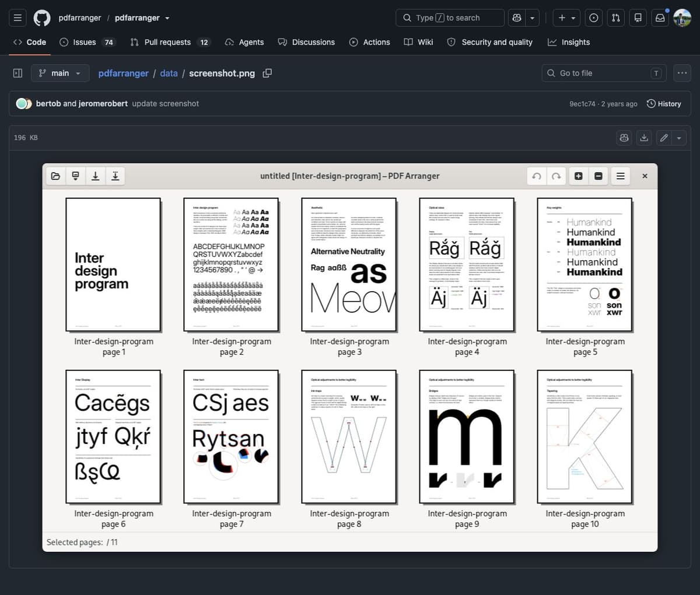View your issues icon in header
This screenshot has width=700, height=595.
click(593, 18)
